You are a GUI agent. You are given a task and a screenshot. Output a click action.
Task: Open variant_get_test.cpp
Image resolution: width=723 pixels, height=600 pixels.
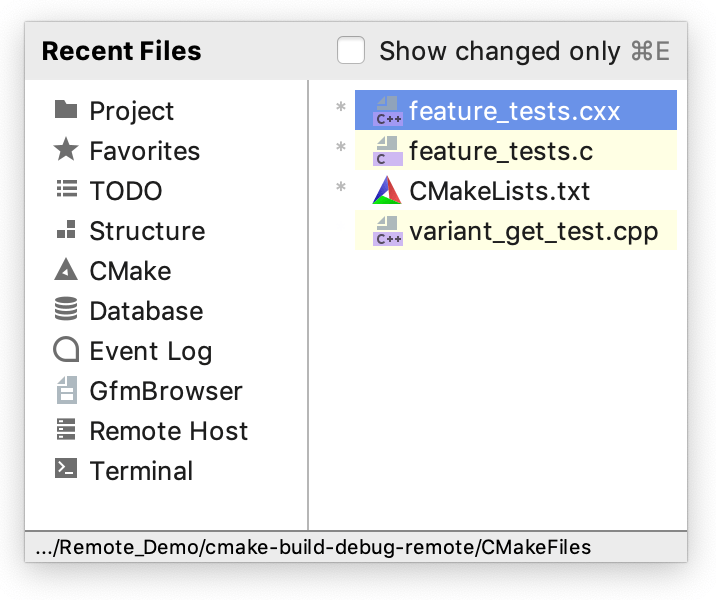tap(533, 231)
